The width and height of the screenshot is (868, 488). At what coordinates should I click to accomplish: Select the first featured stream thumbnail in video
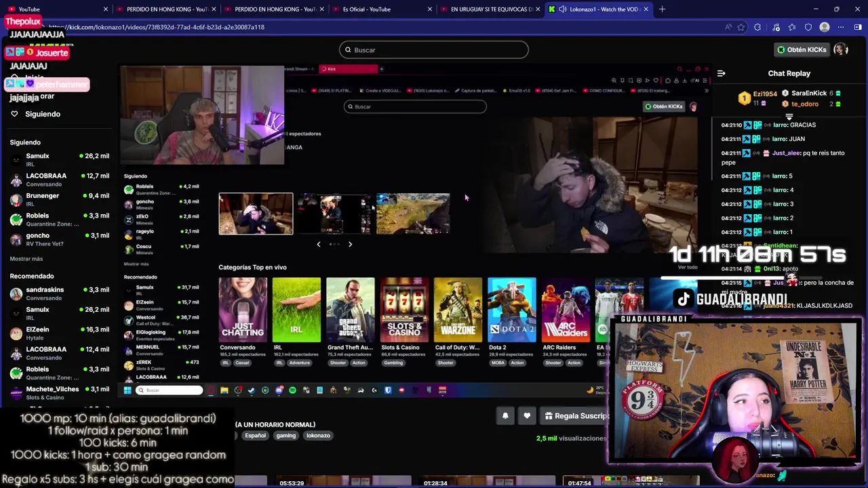(256, 213)
